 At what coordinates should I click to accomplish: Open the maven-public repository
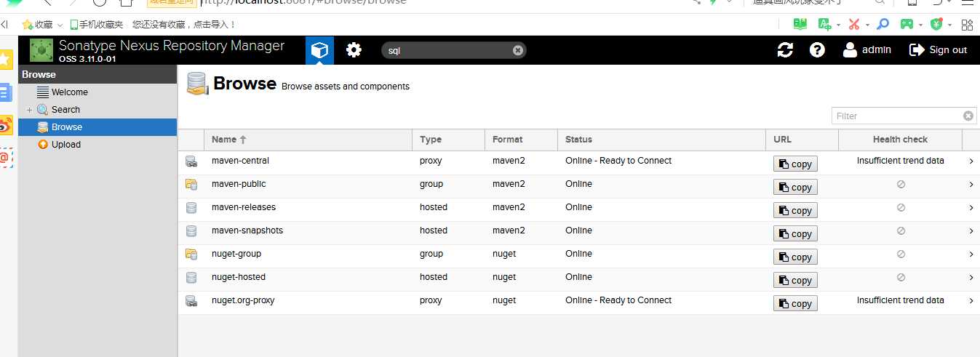pos(239,184)
